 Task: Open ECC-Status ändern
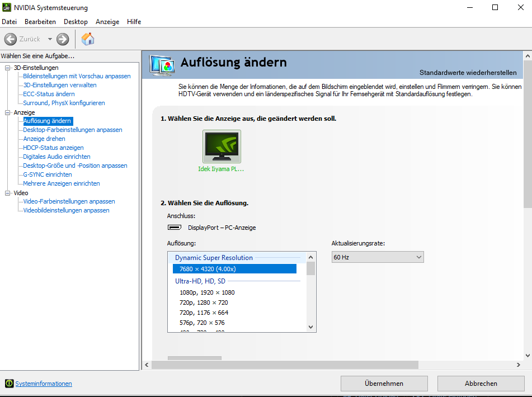point(49,94)
